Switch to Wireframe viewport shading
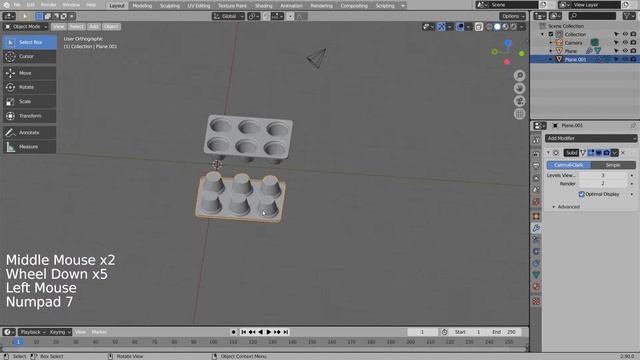 489,27
